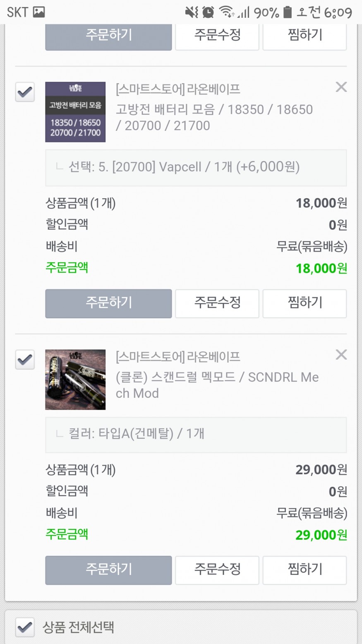Remove the SCNDRL Mech Mod with its X icon

pos(341,355)
